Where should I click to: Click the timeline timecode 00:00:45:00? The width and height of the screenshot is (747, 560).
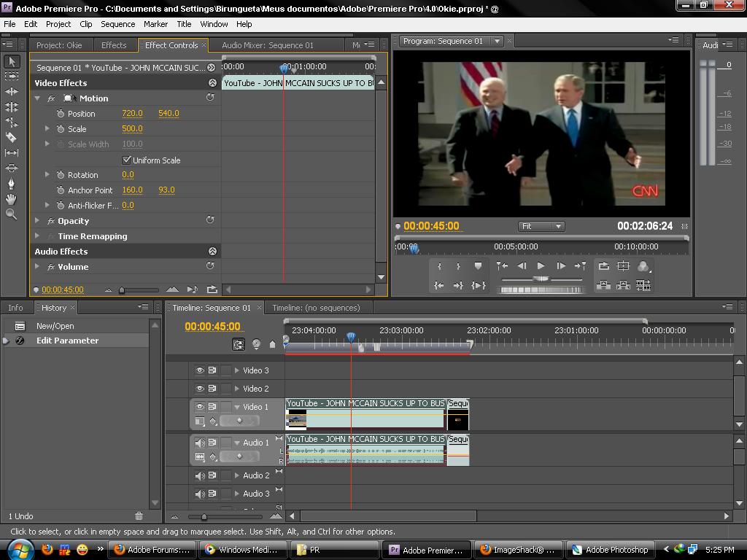coord(212,326)
